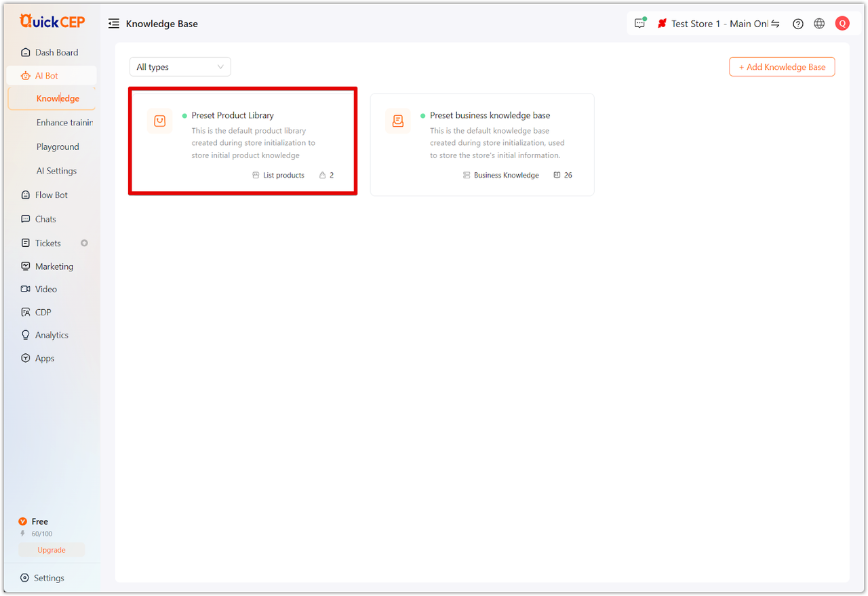868x596 pixels.
Task: Open the language globe icon
Action: click(x=819, y=24)
